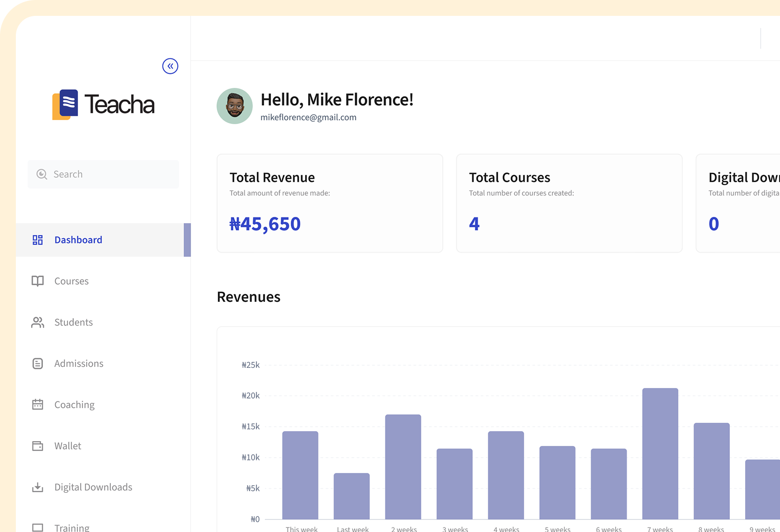Viewport: 780px width, 532px height.
Task: Click the Hello, Mike Florence! greeting
Action: (x=337, y=100)
